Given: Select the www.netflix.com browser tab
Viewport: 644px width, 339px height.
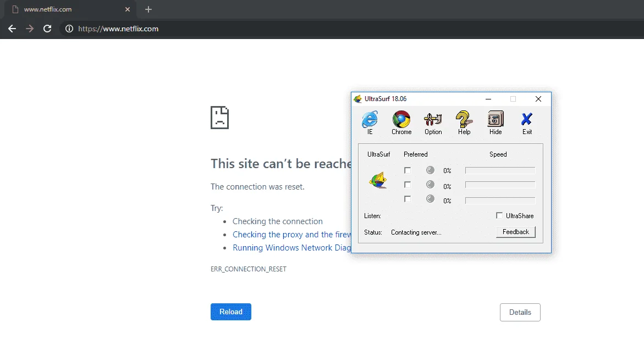Looking at the screenshot, I should click(70, 9).
